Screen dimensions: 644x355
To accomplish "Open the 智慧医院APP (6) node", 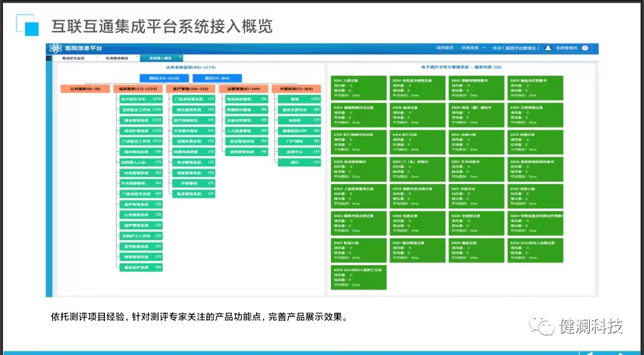I will 299,130.
